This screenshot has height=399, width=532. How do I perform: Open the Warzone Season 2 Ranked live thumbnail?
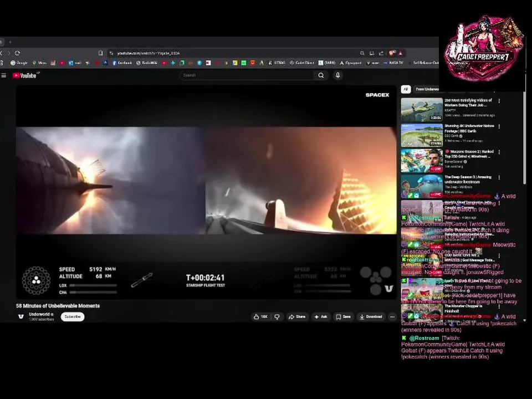422,161
